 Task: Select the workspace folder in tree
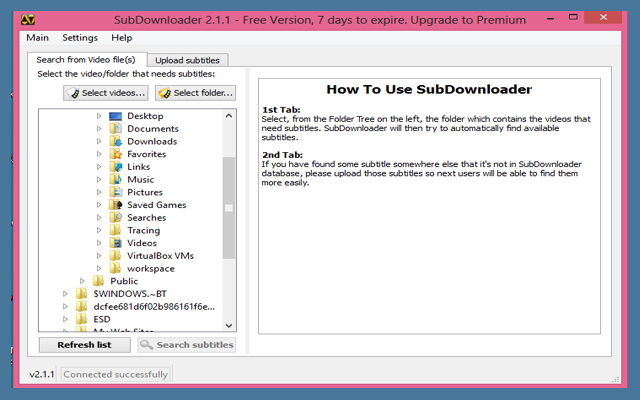point(150,269)
